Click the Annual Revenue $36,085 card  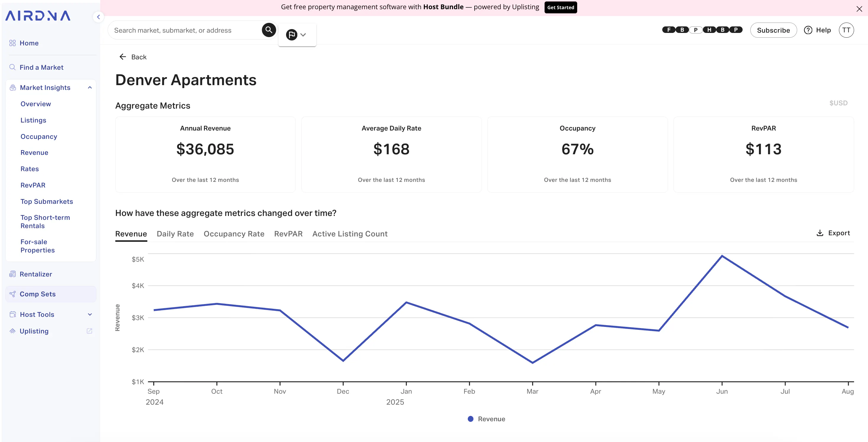pos(205,155)
